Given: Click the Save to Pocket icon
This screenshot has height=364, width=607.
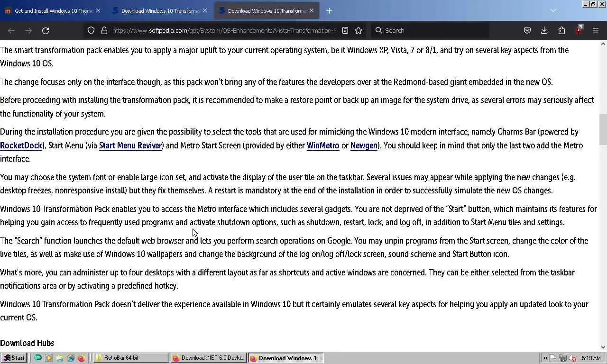Looking at the screenshot, I should coord(527,30).
